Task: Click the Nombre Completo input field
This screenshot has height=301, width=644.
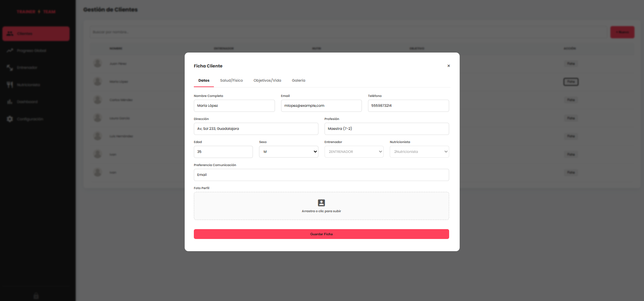Action: pyautogui.click(x=234, y=106)
